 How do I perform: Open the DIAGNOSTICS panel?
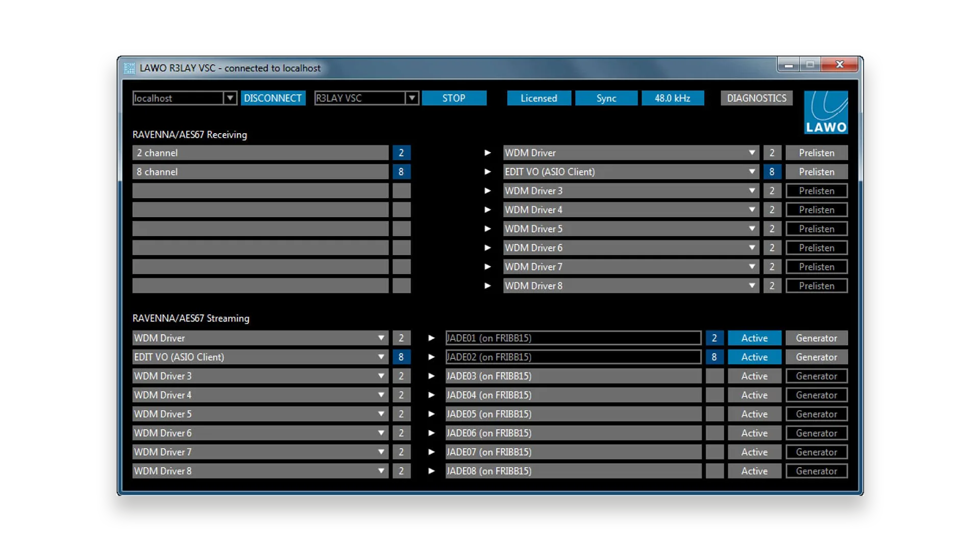click(756, 98)
